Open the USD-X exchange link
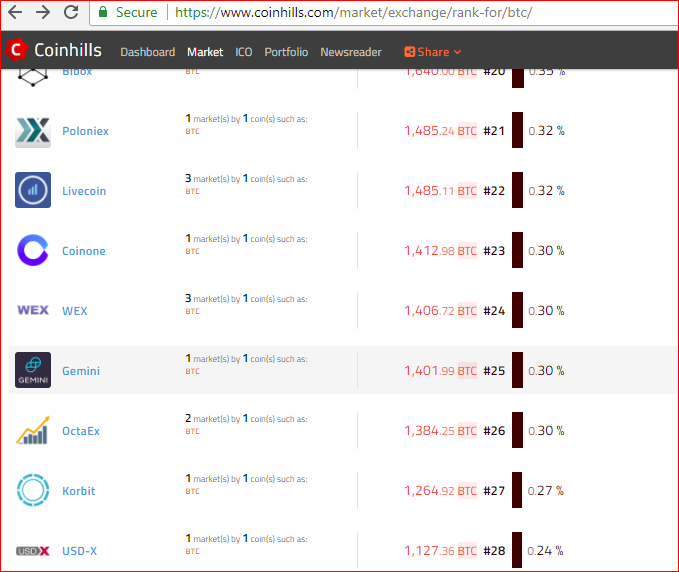The width and height of the screenshot is (679, 572). (79, 551)
